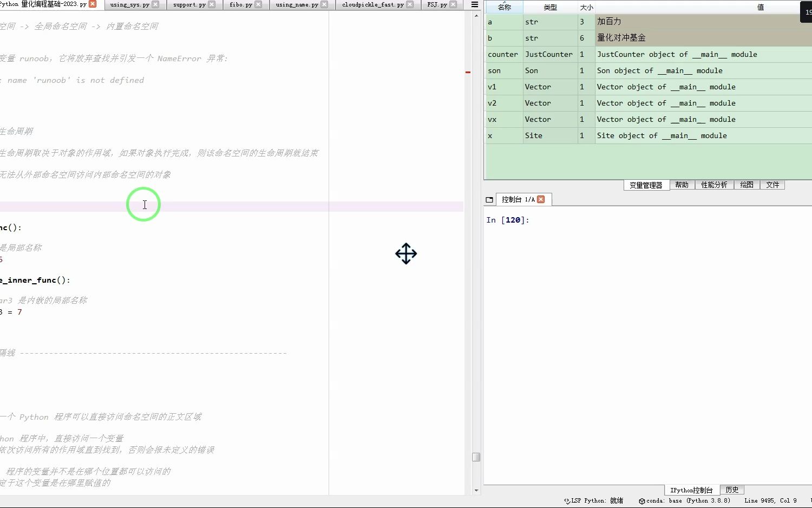The image size is (812, 508).
Task: Place cursor on the highlighted current editor line
Action: click(x=232, y=207)
